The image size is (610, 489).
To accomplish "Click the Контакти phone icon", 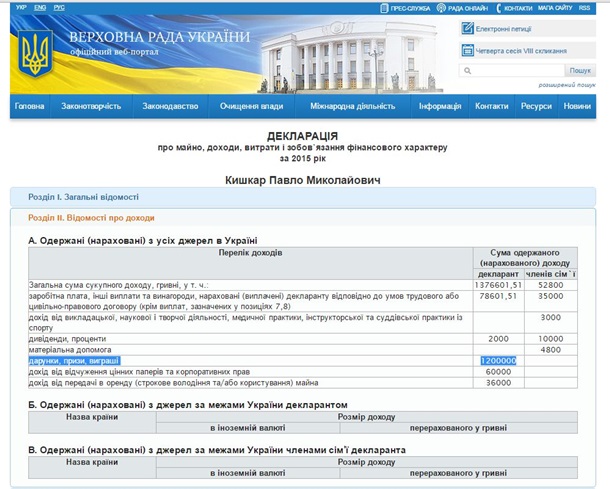I will tap(499, 8).
